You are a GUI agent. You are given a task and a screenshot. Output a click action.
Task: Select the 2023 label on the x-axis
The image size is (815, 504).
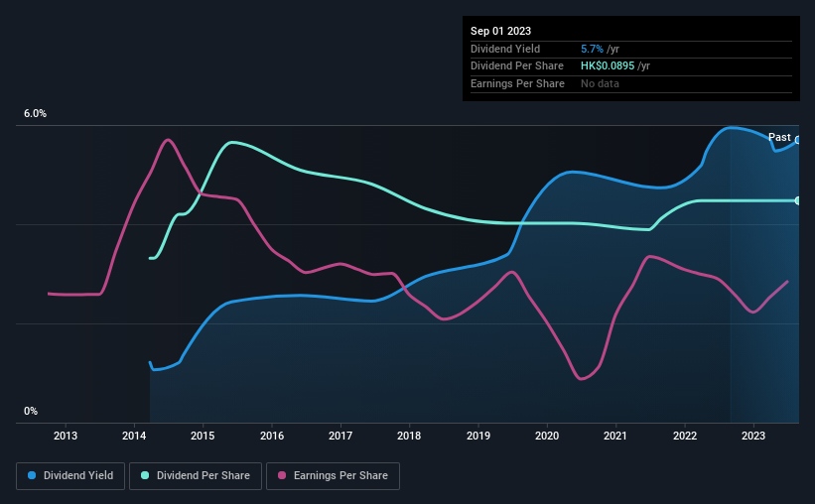[753, 436]
